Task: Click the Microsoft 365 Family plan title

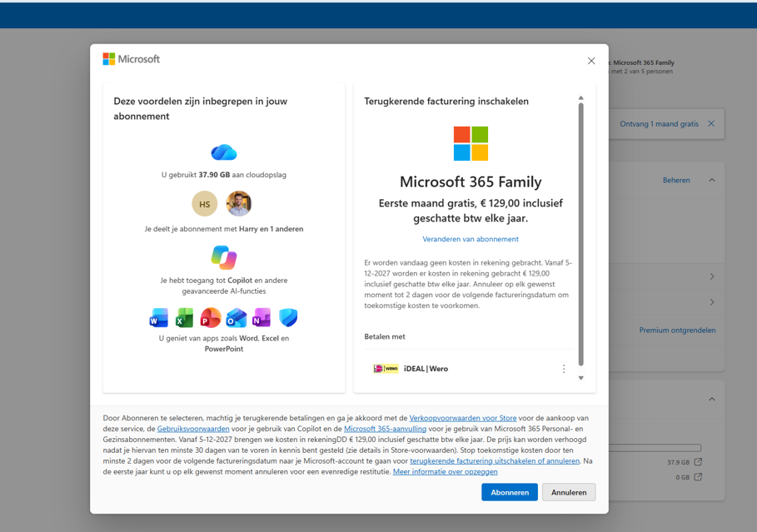Action: coord(471,182)
